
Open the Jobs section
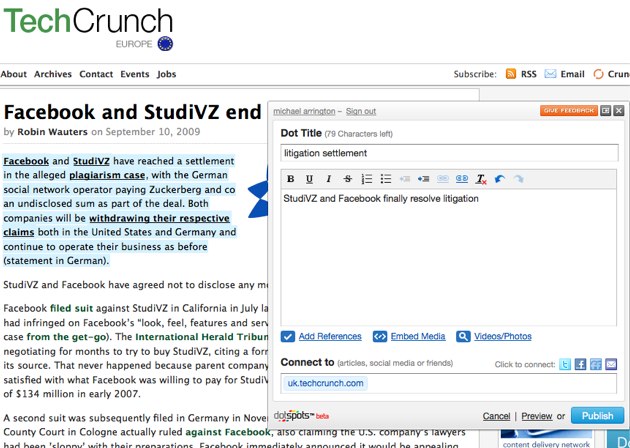pyautogui.click(x=166, y=74)
